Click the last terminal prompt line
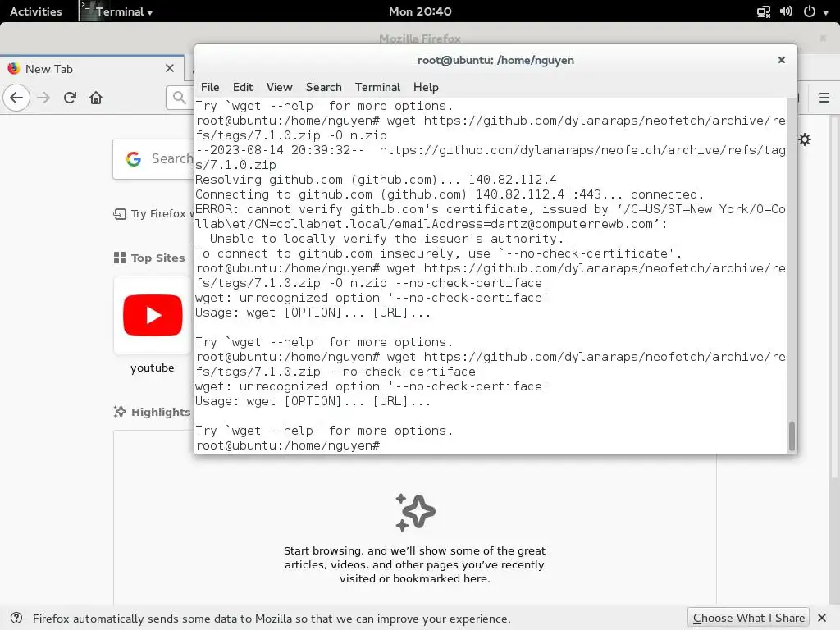 point(288,445)
